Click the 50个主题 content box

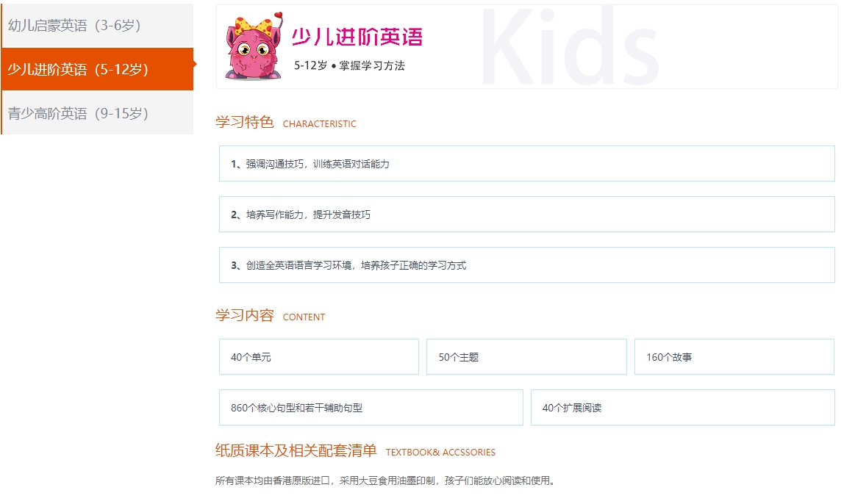(x=526, y=356)
